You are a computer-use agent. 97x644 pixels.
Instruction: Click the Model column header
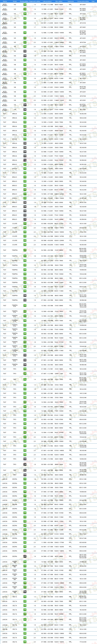click(15, 1)
